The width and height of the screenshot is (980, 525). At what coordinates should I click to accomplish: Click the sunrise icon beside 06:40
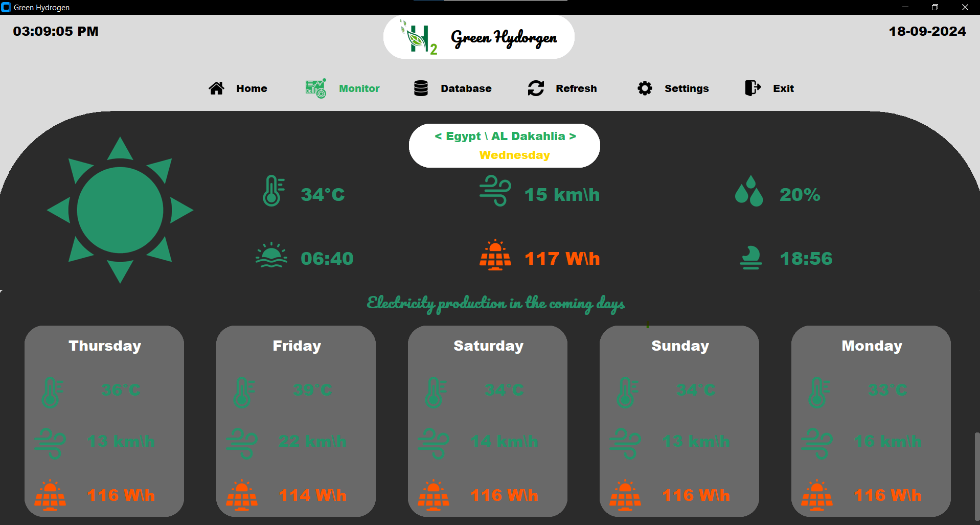(271, 256)
